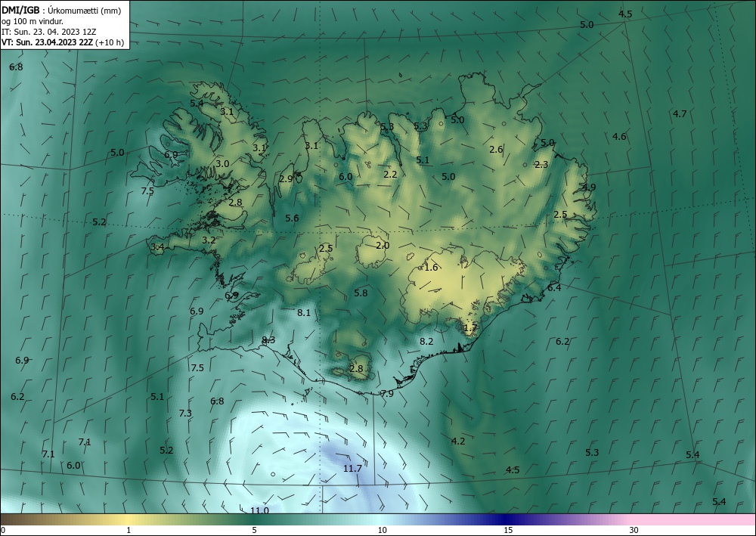Screen dimensions: 756x536
Task: Click the 4.6 value label
Action: point(619,136)
